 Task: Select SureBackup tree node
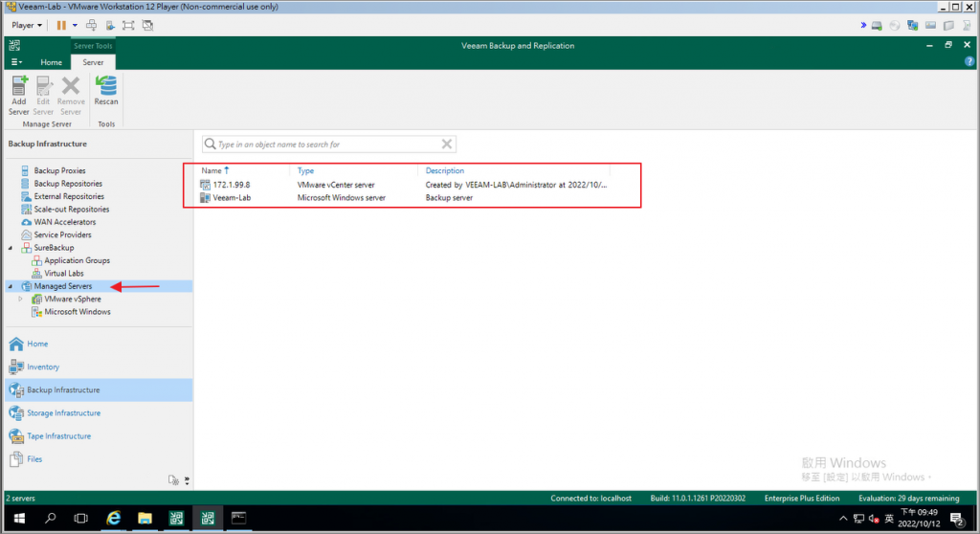(x=54, y=248)
